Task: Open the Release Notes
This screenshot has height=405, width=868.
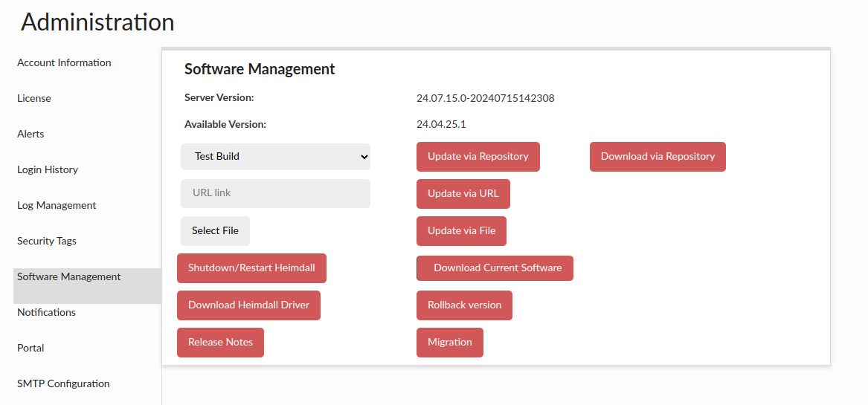Action: point(220,343)
